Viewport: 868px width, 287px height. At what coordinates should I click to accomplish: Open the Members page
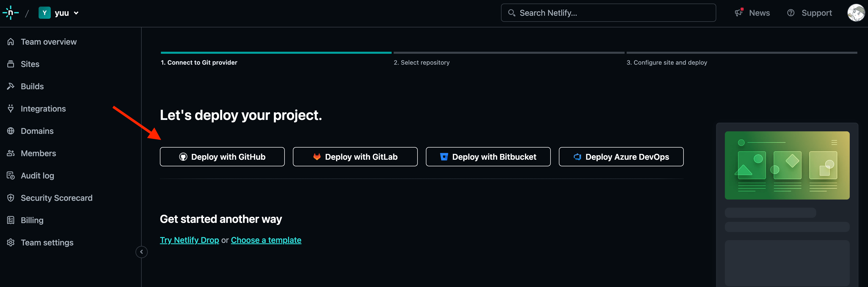(x=38, y=153)
